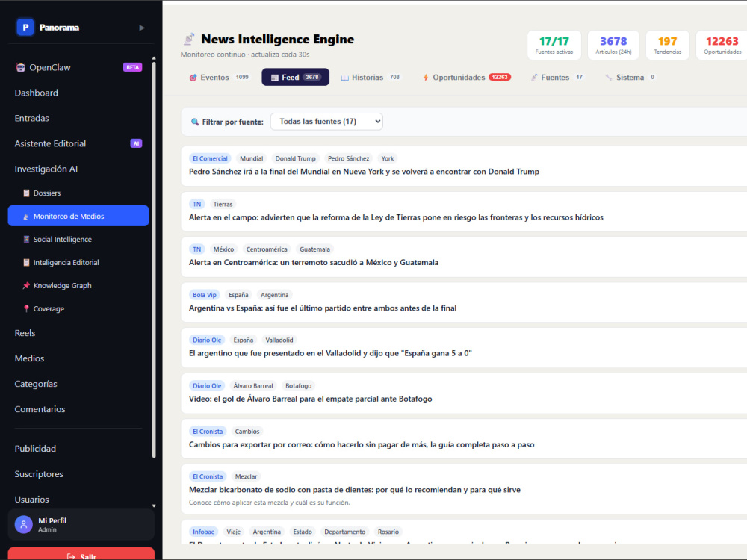Image resolution: width=747 pixels, height=560 pixels.
Task: Click Monitoreo de Medios satellite icon
Action: coord(26,217)
